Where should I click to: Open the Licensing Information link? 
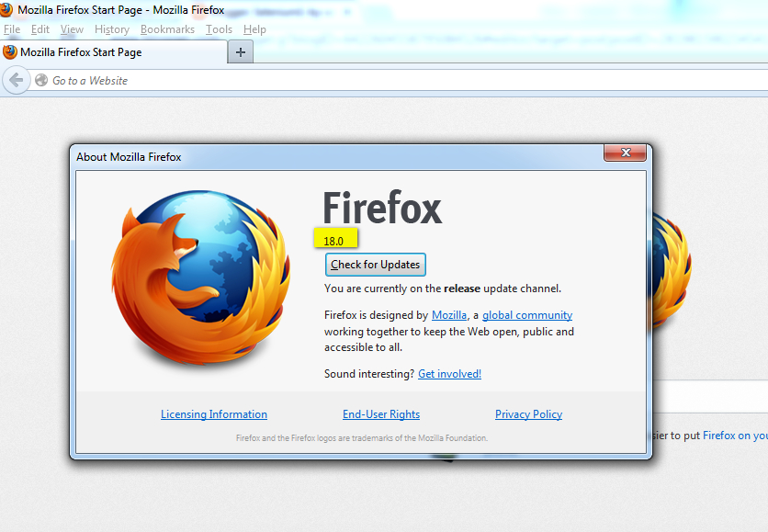(213, 413)
